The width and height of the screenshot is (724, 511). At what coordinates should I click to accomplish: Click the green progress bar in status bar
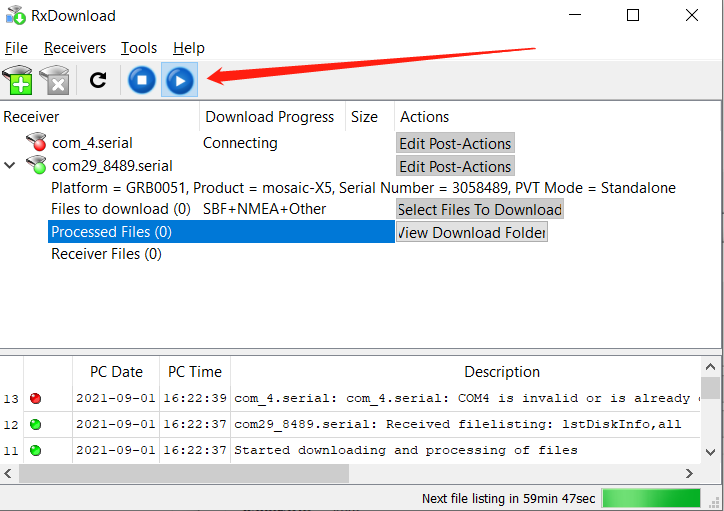click(651, 499)
